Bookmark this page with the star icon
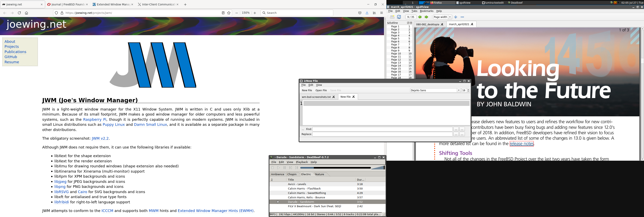This screenshot has width=644, height=217. coord(229,13)
